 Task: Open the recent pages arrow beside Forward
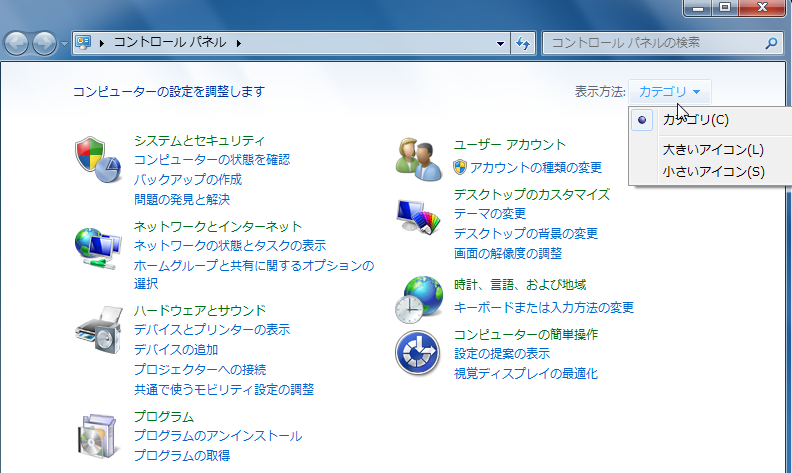coord(64,44)
